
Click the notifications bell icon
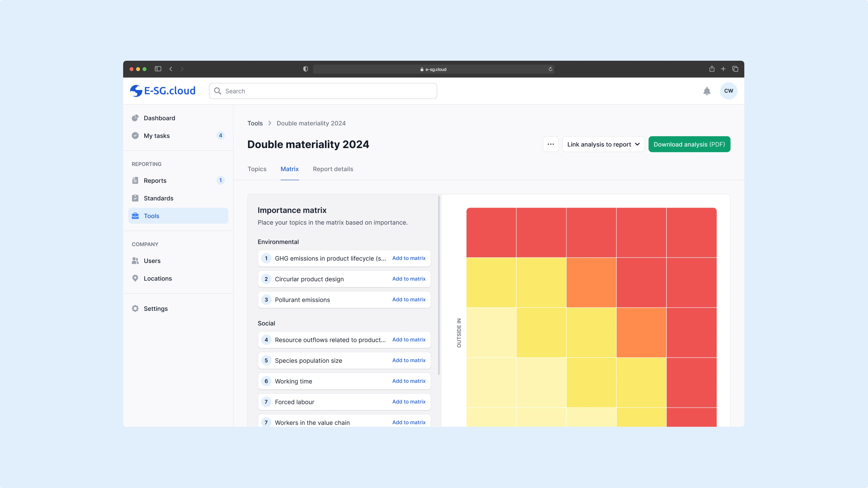[707, 91]
